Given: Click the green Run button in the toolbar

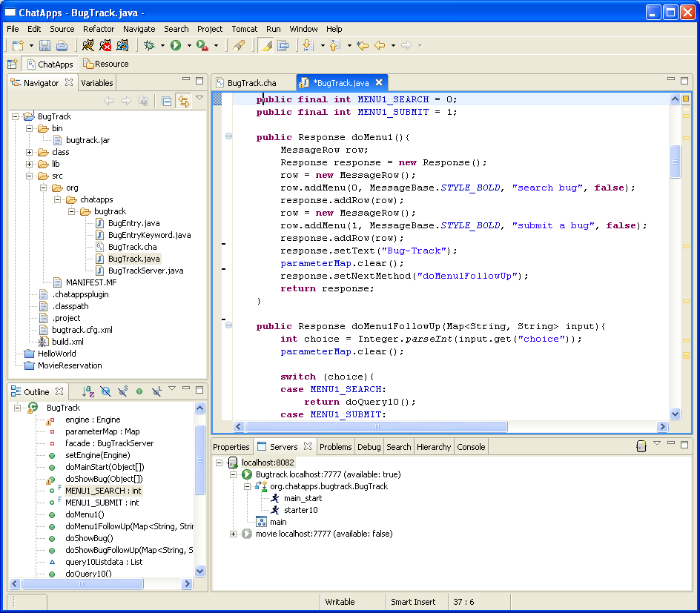Looking at the screenshot, I should (x=176, y=46).
